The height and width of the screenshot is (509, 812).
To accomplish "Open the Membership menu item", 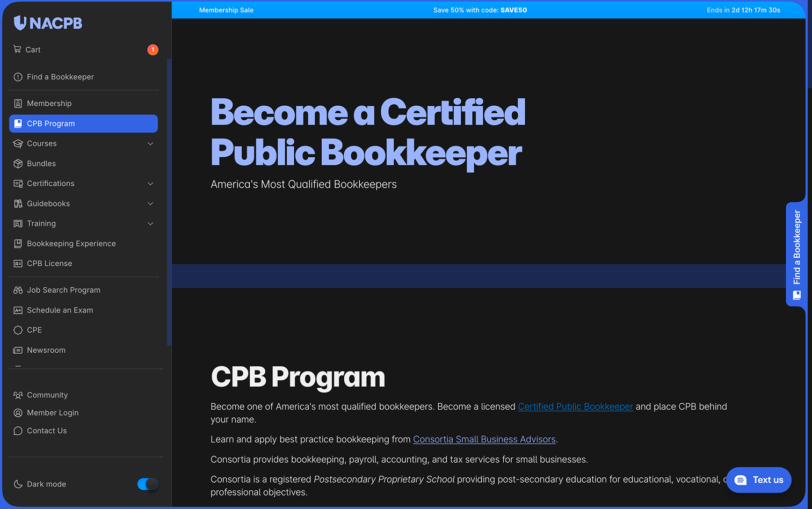I will click(x=83, y=104).
